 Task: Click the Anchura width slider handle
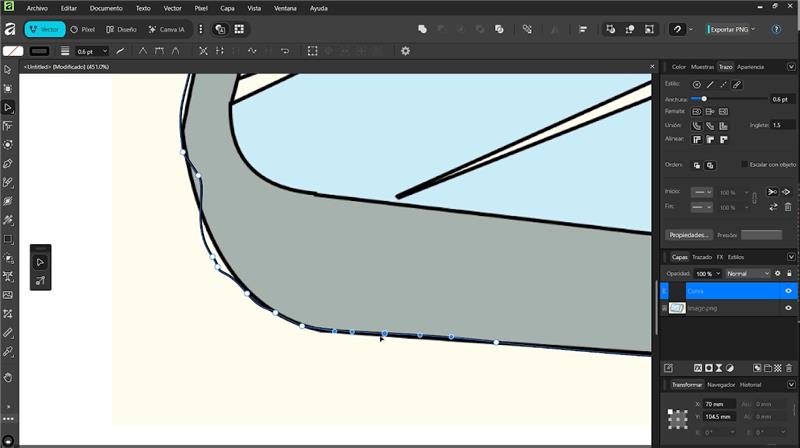tap(704, 98)
